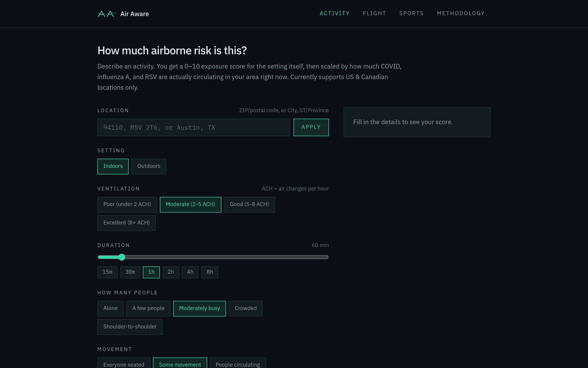
Task: Choose Poor (under 2 ACH) ventilation
Action: click(127, 204)
